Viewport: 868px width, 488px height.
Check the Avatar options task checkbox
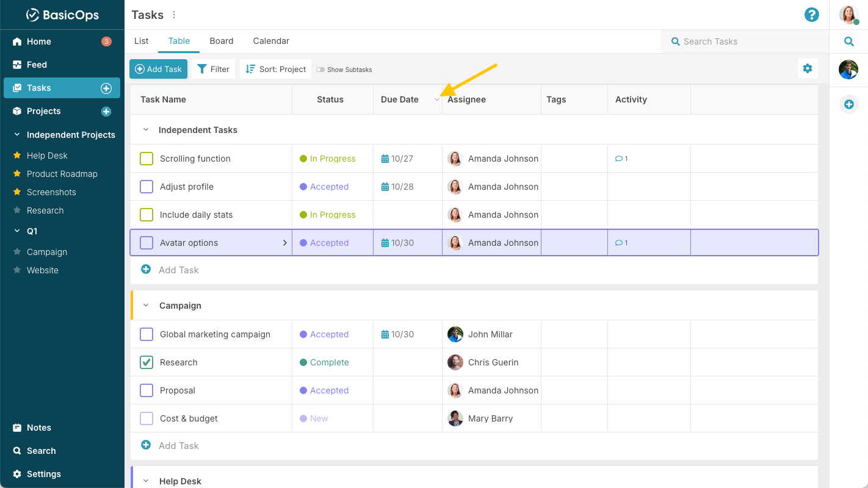[x=146, y=242]
